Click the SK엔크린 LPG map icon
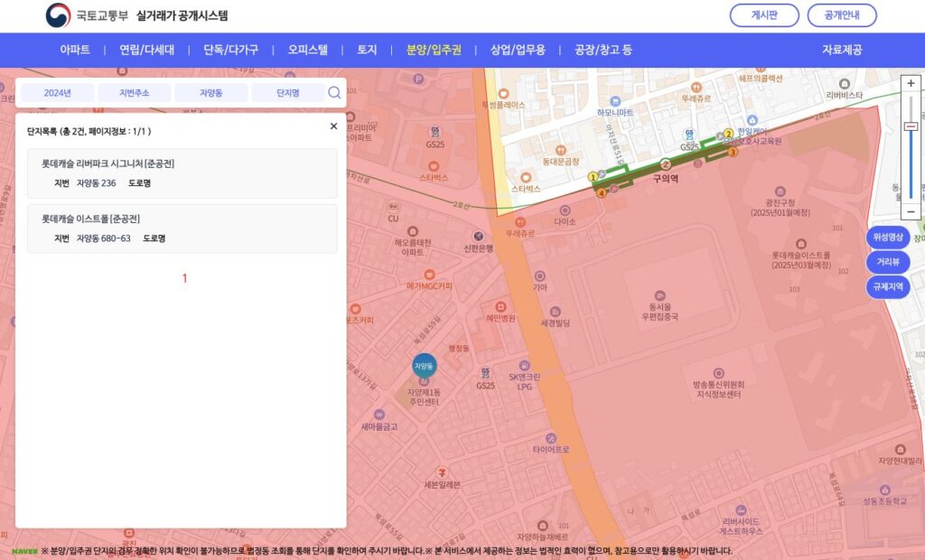Image resolution: width=925 pixels, height=560 pixels. [x=525, y=365]
